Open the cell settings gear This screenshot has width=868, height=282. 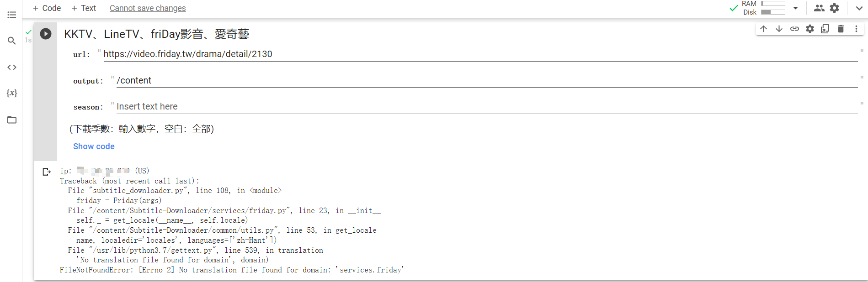(810, 28)
